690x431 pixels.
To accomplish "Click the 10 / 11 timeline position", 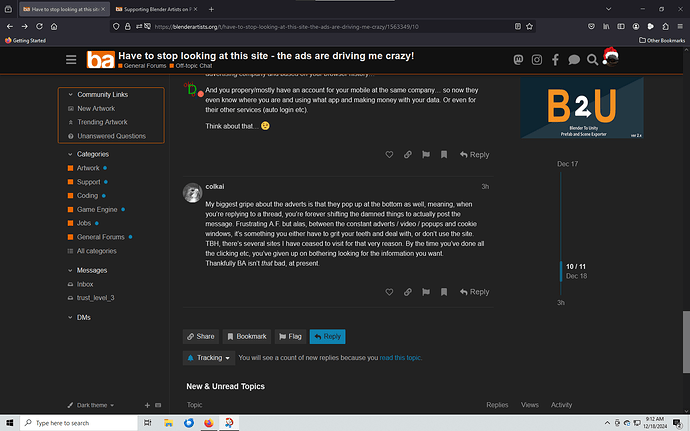I will [x=576, y=267].
